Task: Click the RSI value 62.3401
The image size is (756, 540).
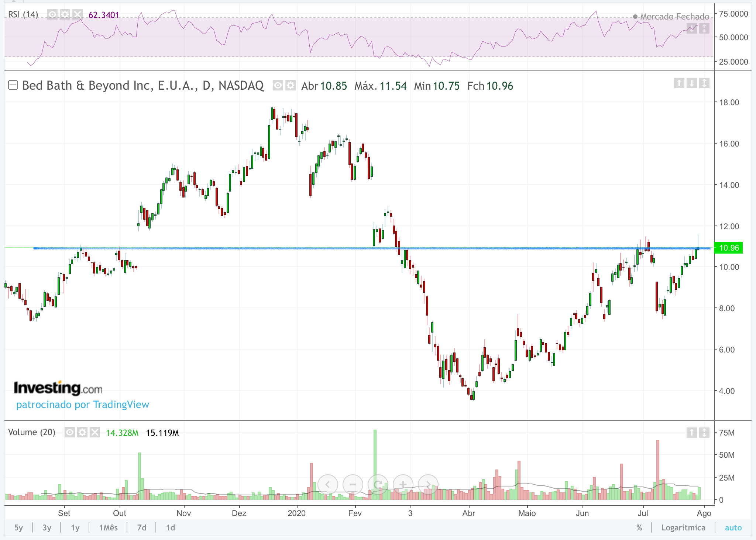Action: pyautogui.click(x=104, y=15)
